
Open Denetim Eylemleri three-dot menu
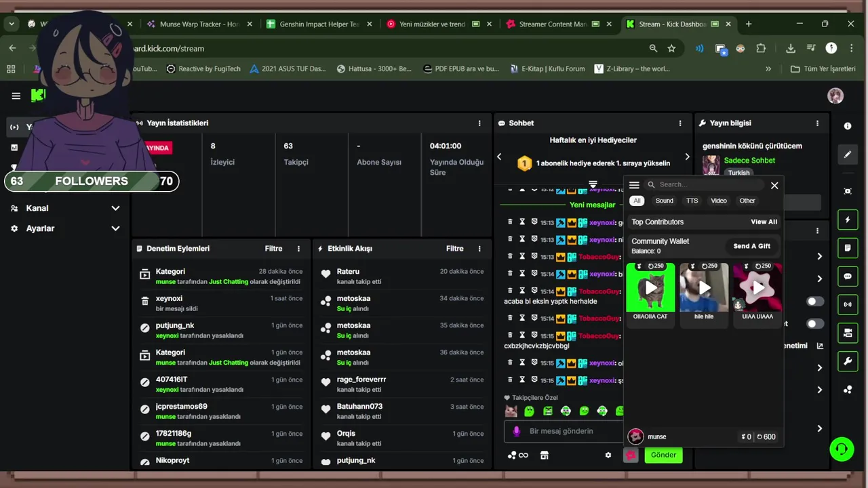pyautogui.click(x=298, y=249)
